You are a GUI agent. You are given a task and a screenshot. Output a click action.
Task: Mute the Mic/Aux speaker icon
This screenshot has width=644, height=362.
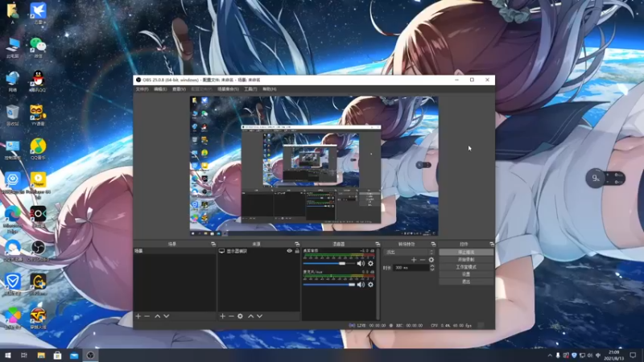[x=361, y=285]
